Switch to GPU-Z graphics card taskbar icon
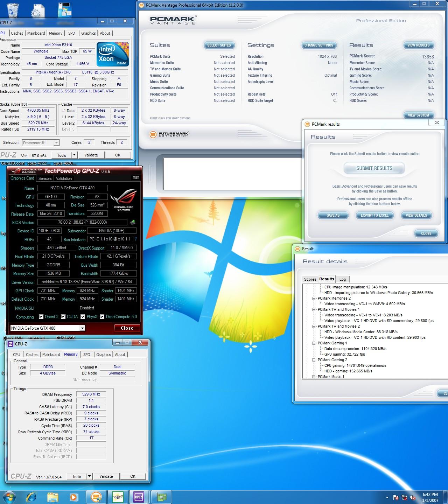This screenshot has height=504, width=448. [x=161, y=497]
